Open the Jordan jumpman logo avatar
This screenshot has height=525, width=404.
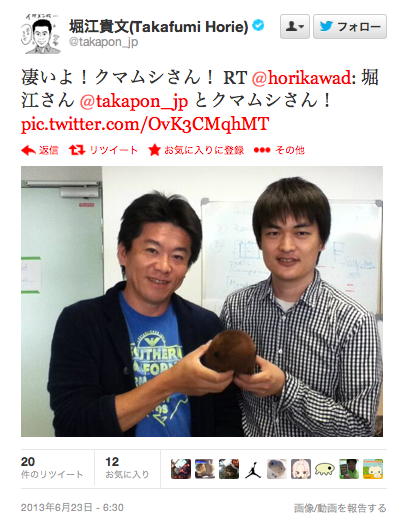[x=253, y=469]
